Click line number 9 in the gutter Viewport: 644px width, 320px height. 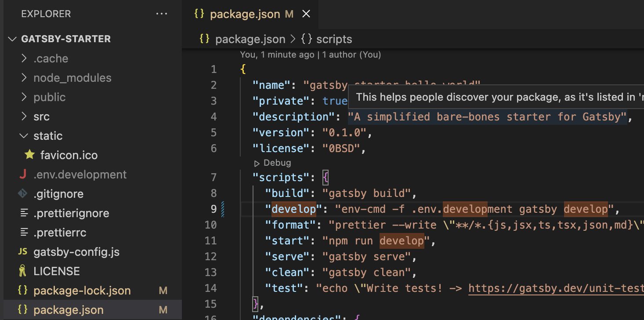pos(213,209)
